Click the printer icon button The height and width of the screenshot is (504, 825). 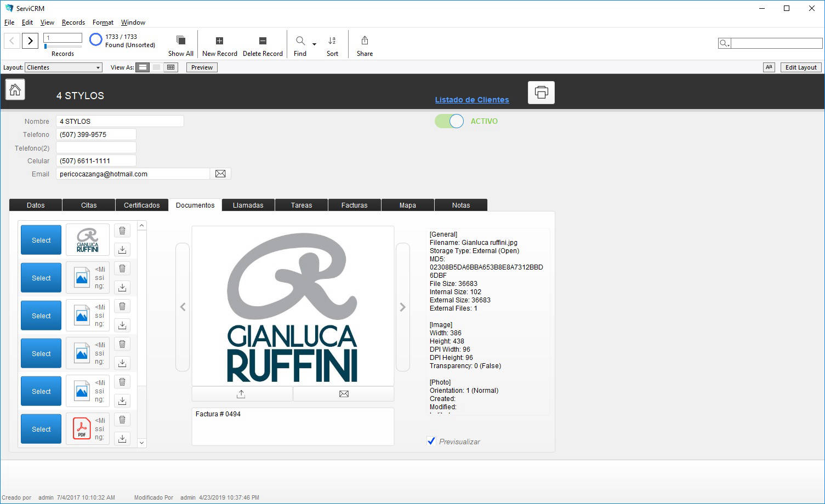coord(541,93)
